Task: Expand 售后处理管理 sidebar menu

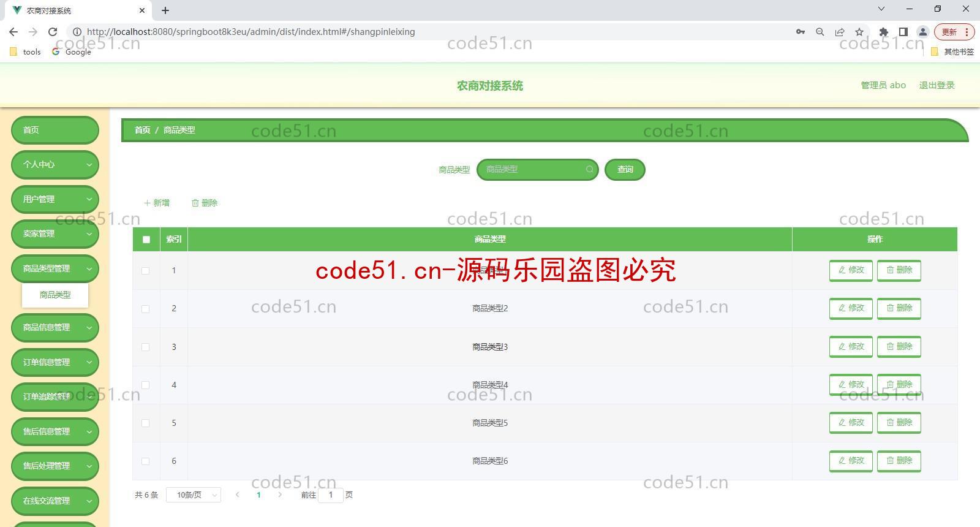Action: 55,466
